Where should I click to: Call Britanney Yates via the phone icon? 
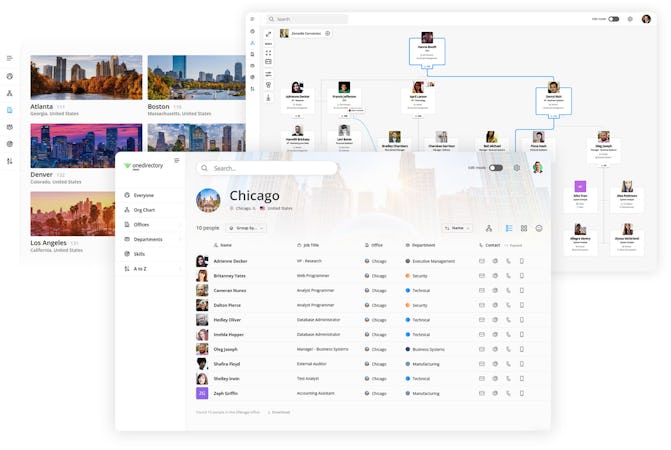coord(508,276)
